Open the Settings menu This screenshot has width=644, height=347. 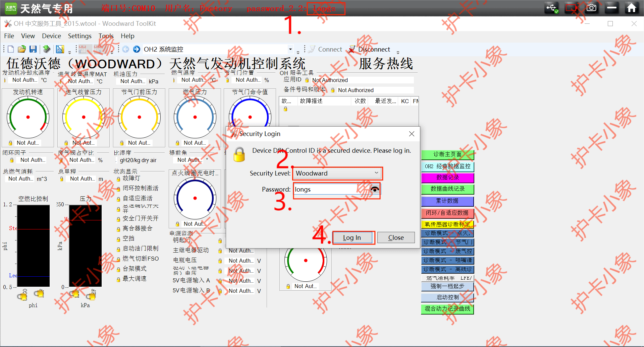[79, 36]
